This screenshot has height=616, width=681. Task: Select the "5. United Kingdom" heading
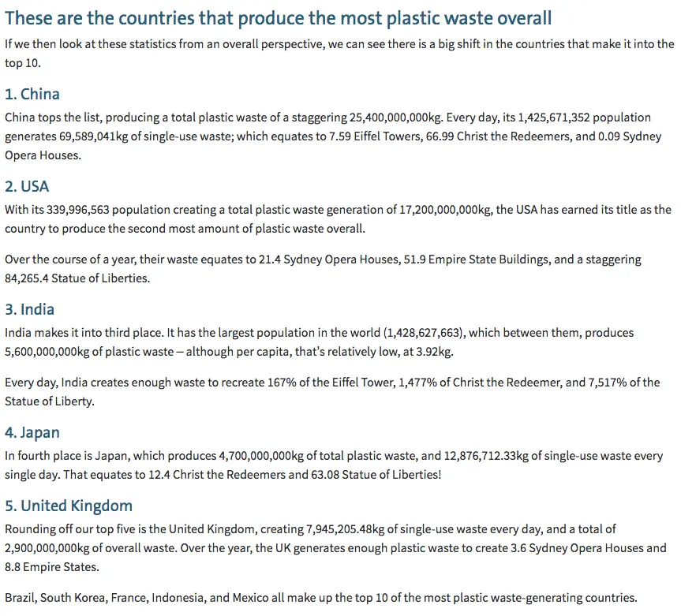(x=69, y=506)
